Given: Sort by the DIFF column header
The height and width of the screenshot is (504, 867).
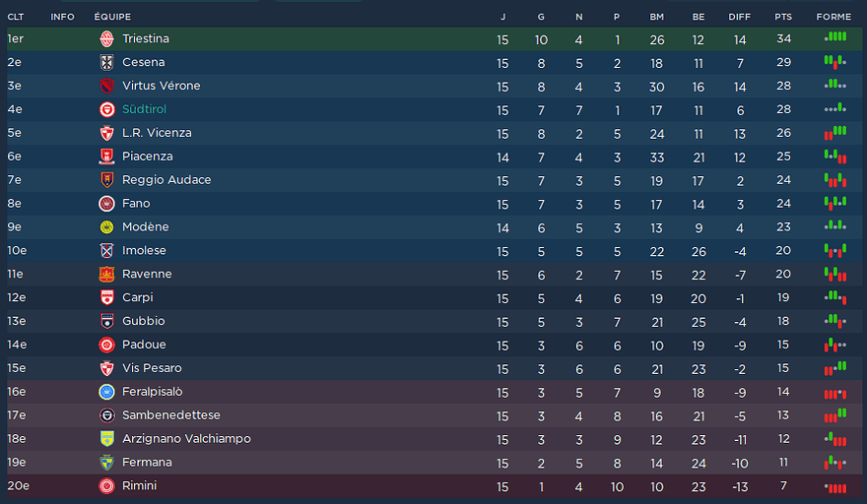Looking at the screenshot, I should tap(739, 17).
